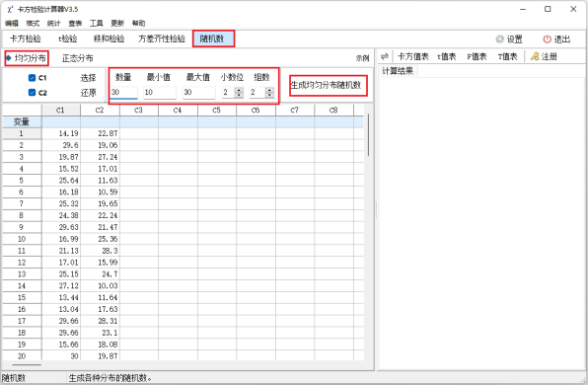Image resolution: width=588 pixels, height=385 pixels.
Task: Select row header 10
Action: (22, 239)
